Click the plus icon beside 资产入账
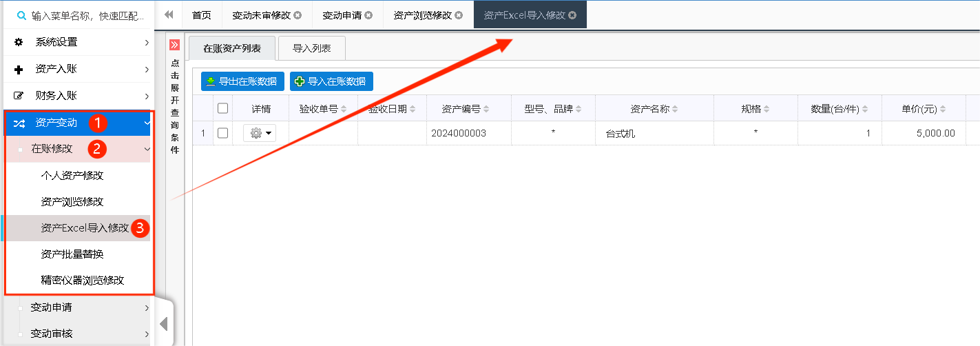 19,69
